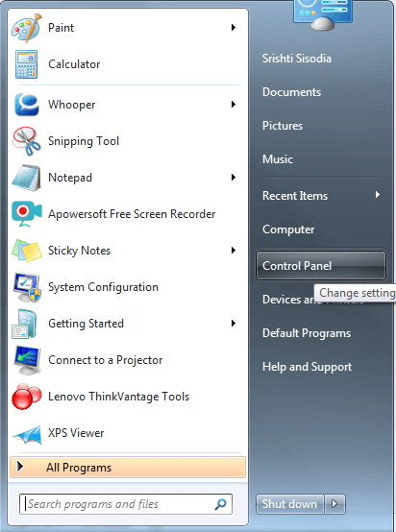Click System Configuration text label
This screenshot has height=532, width=396.
pos(103,287)
